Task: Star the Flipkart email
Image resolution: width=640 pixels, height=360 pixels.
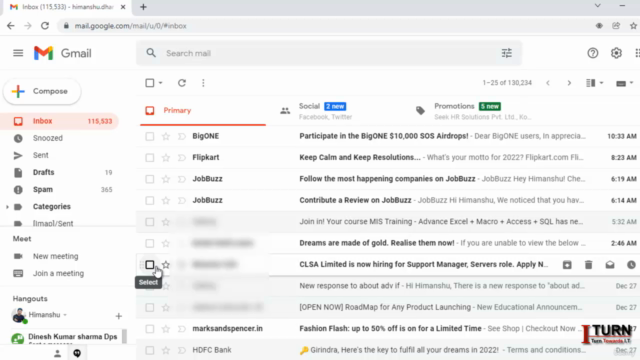Action: coord(166,158)
